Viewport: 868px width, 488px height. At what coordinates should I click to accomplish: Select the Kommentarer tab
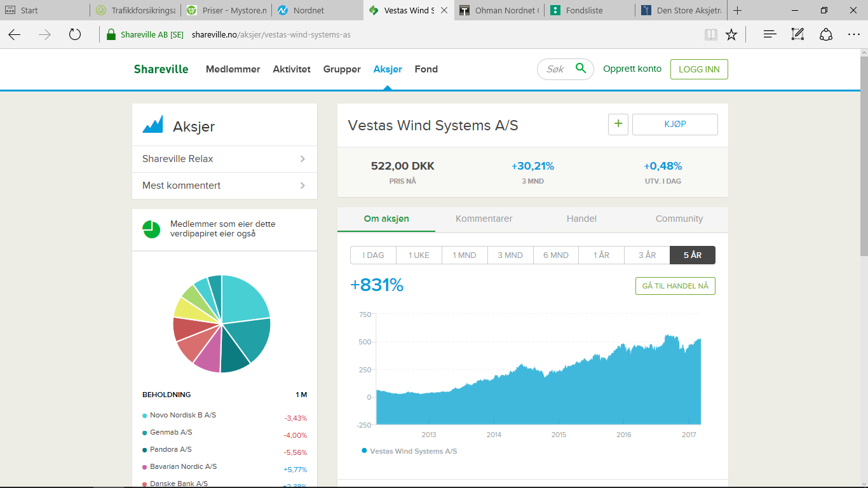[484, 219]
